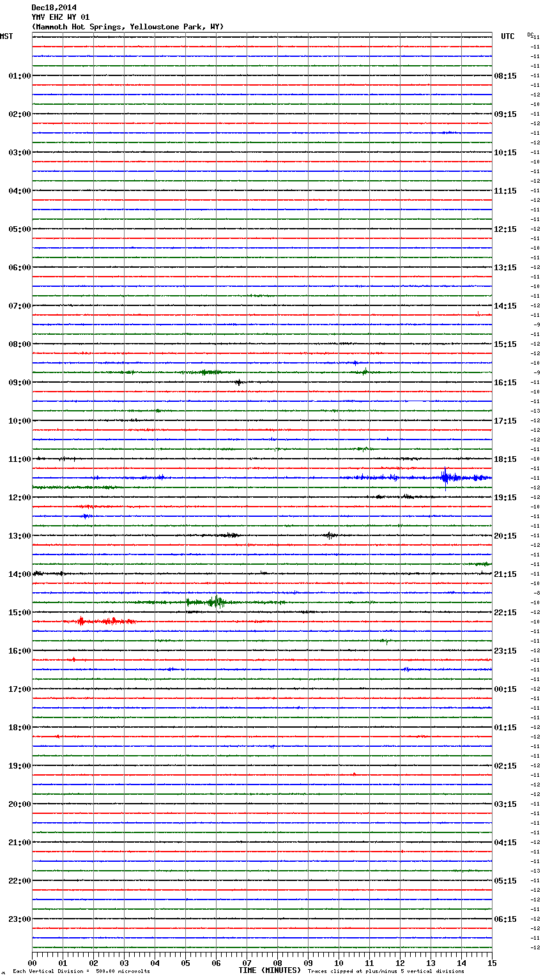Click the large blue seismic burst near 18:45 UTC
Image resolution: width=543 pixels, height=980 pixels.
[447, 477]
